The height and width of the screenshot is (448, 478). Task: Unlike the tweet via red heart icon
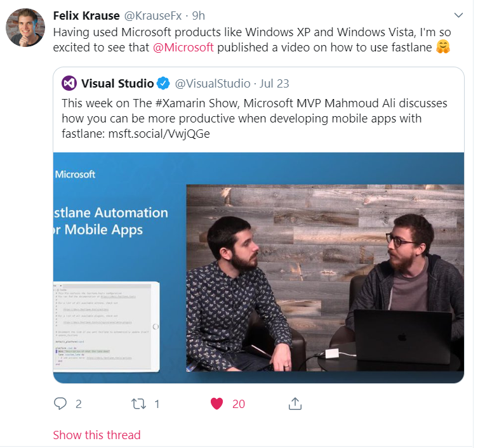[x=216, y=404]
